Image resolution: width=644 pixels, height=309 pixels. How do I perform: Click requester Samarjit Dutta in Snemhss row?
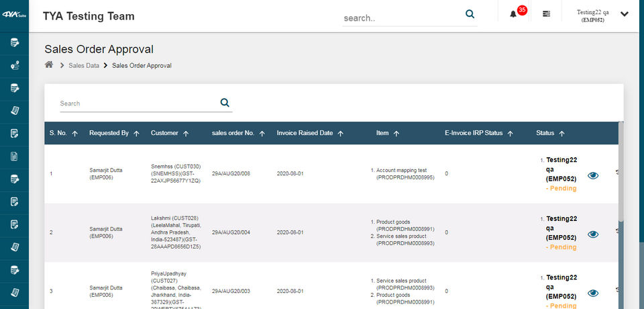coord(106,173)
